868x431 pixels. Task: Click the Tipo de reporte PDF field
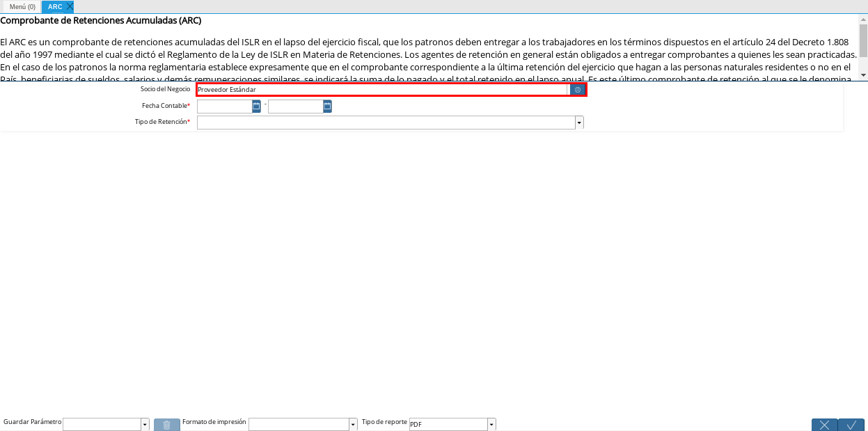pyautogui.click(x=448, y=425)
